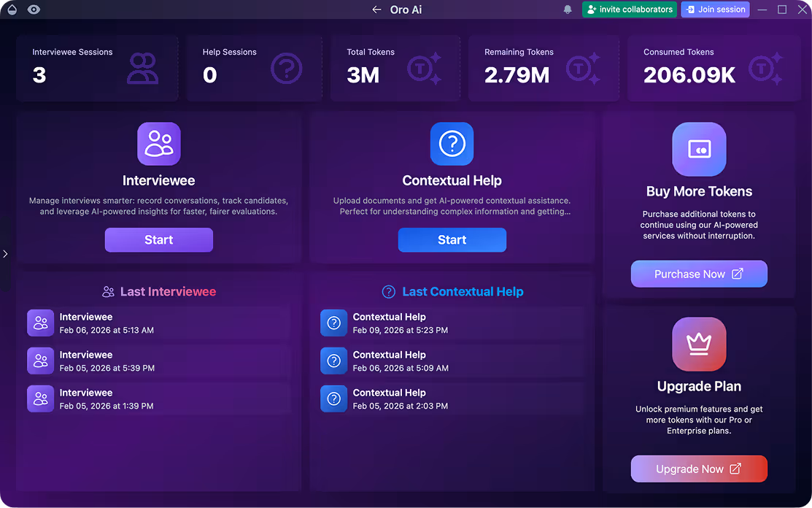Click Purchase Now button
This screenshot has width=812, height=508.
(x=699, y=274)
